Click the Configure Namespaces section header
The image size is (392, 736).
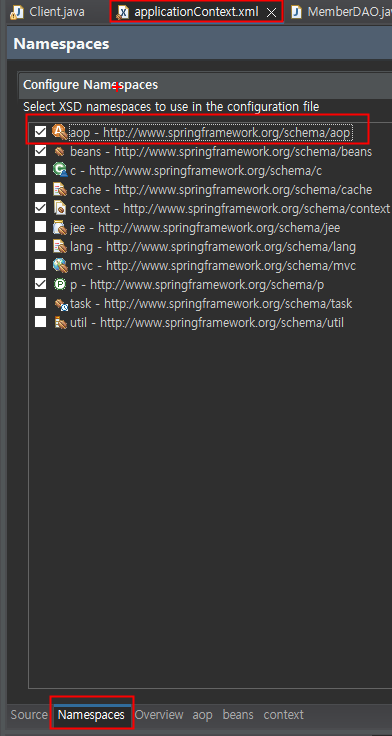tap(91, 85)
